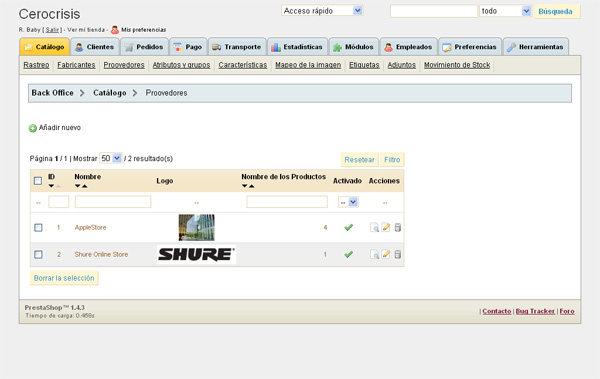Click Back Office in breadcrumb

(52, 93)
